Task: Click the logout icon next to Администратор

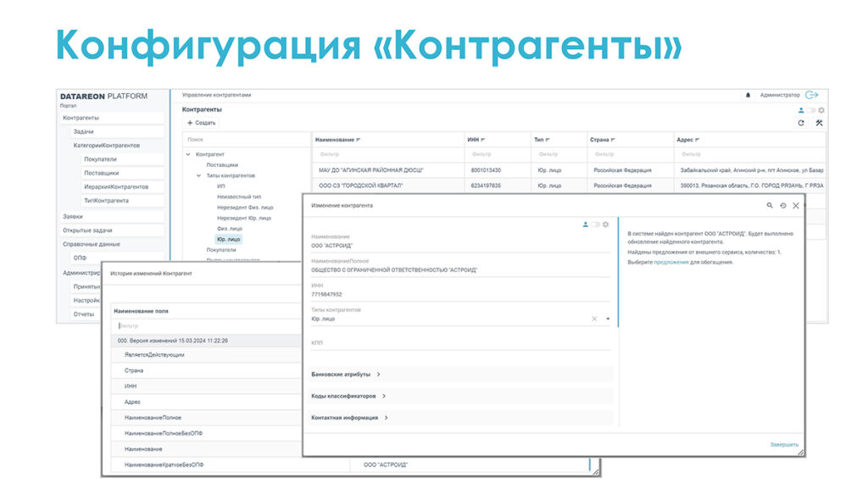Action: tap(812, 96)
